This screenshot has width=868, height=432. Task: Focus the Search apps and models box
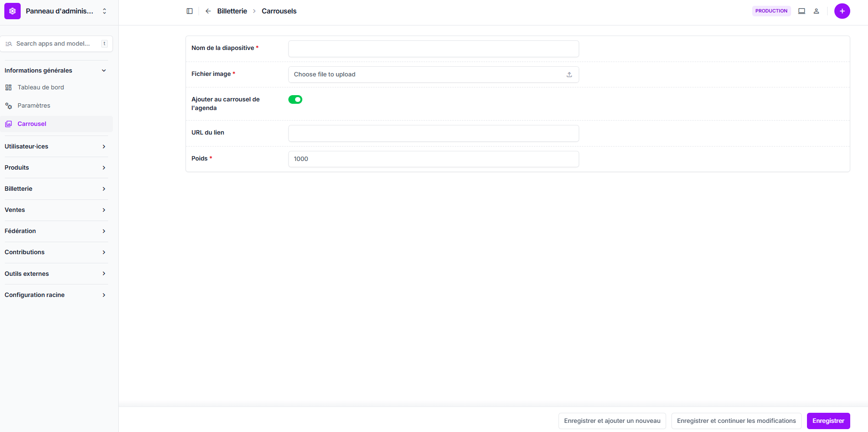tap(53, 44)
